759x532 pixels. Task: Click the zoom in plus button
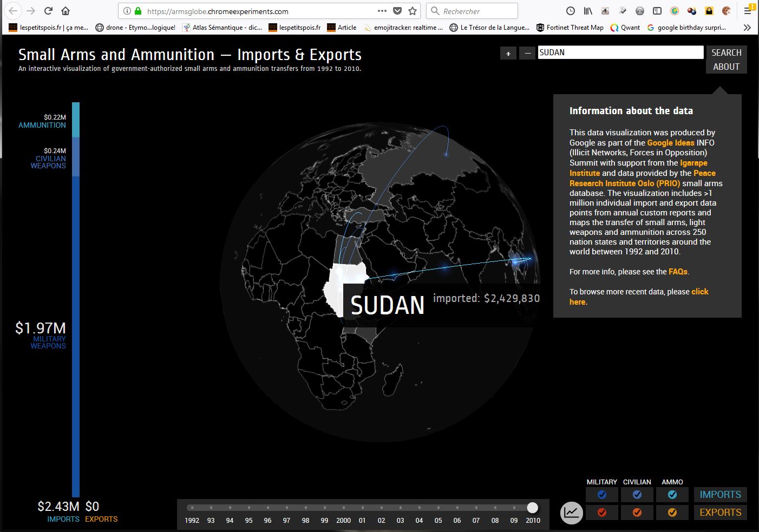(x=508, y=53)
